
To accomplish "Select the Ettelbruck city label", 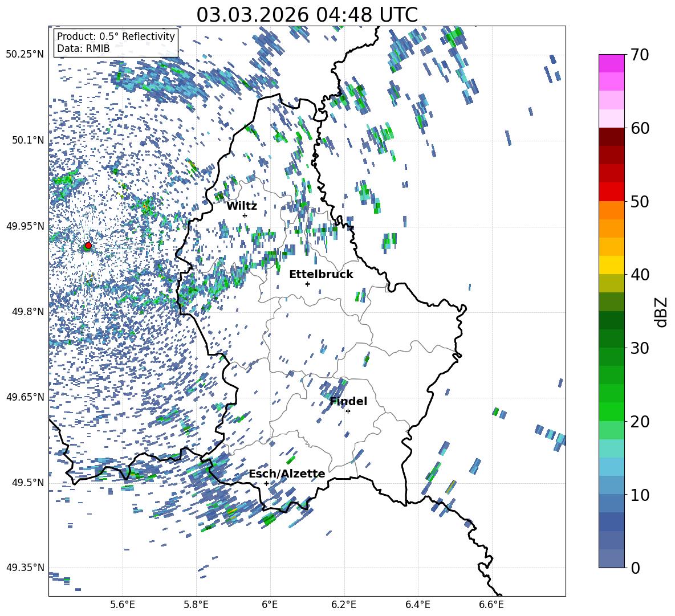I will (321, 274).
